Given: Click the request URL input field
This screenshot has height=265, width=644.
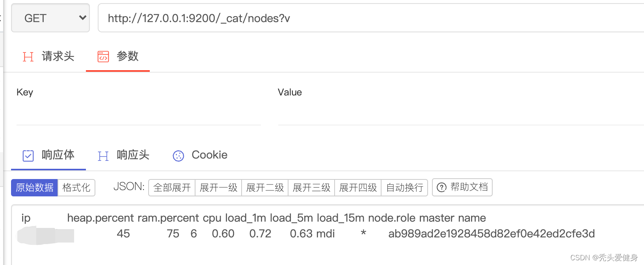Looking at the screenshot, I should tap(370, 18).
